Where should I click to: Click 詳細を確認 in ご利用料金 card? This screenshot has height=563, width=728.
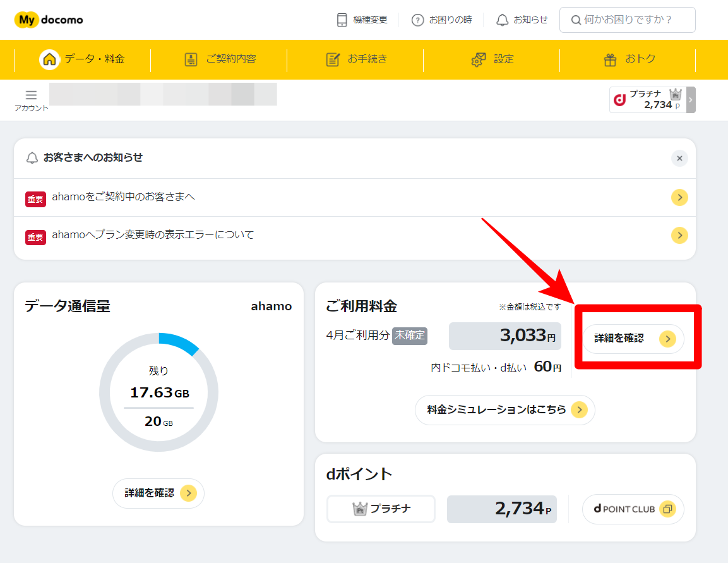pyautogui.click(x=633, y=339)
